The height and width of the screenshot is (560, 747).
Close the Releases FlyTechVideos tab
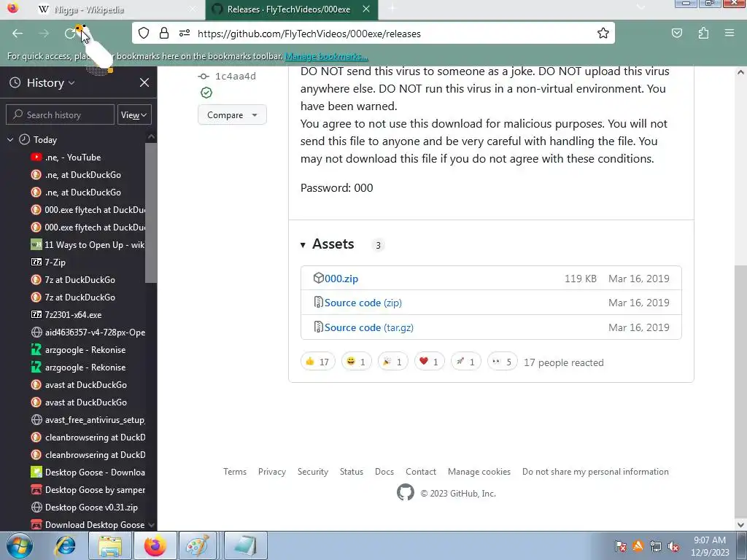click(366, 9)
